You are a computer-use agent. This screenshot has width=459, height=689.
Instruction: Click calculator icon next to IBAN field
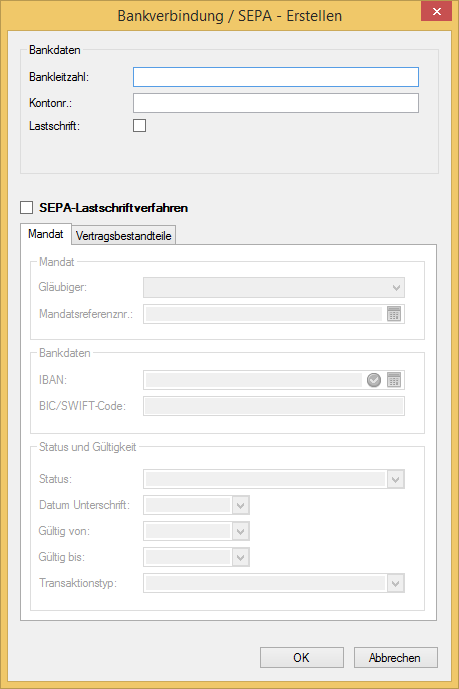pos(394,380)
